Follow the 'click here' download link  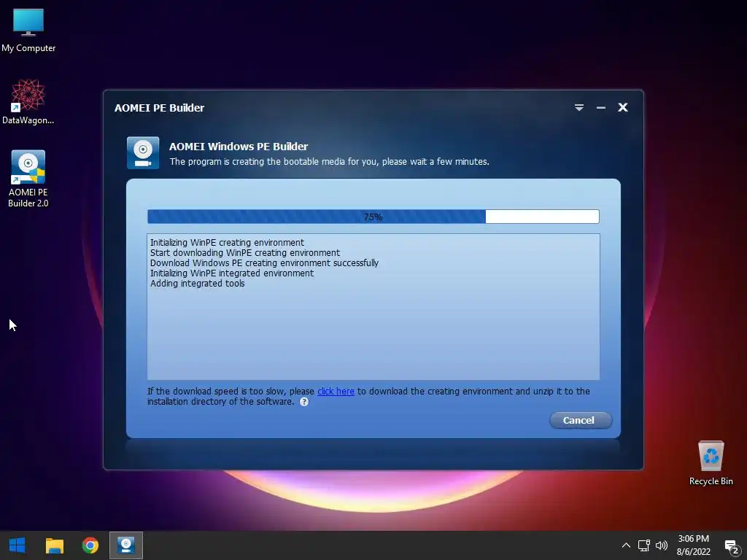pos(336,391)
